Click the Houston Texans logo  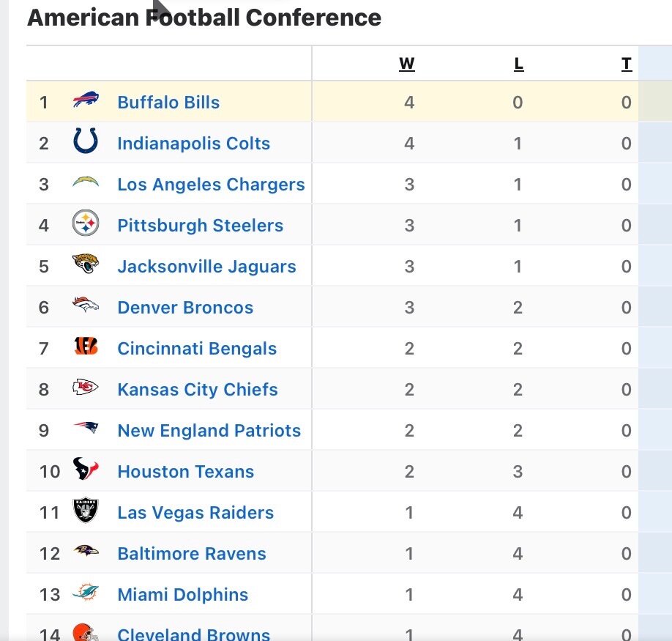(x=86, y=470)
